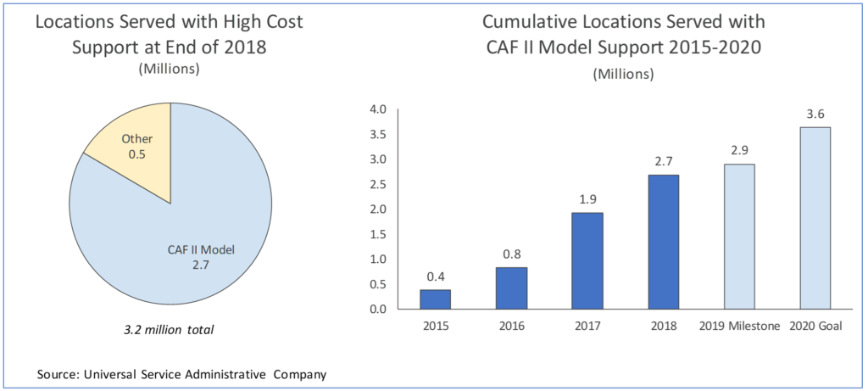Click the 3.6 data label above 2020 Goal
The height and width of the screenshot is (391, 868).
815,113
